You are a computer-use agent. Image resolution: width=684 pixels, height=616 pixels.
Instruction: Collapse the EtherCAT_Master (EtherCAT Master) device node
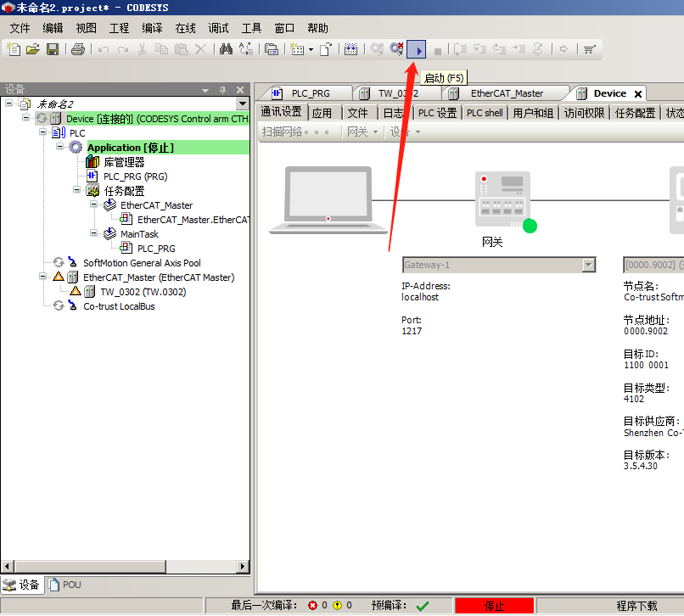(x=42, y=277)
